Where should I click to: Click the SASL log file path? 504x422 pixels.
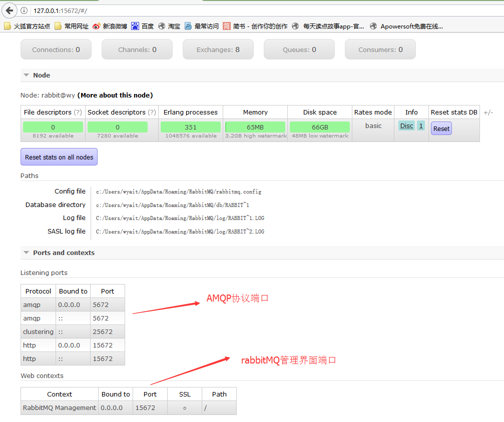(180, 231)
